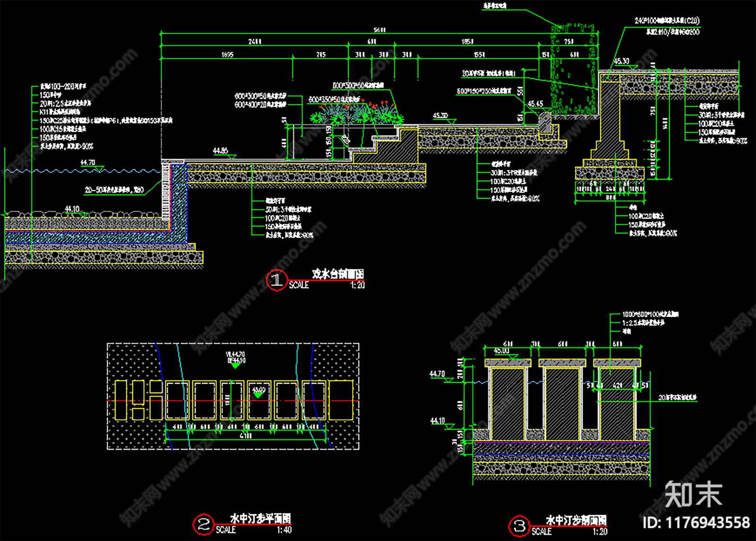Click the ID: 1176943558 text

coord(696,523)
